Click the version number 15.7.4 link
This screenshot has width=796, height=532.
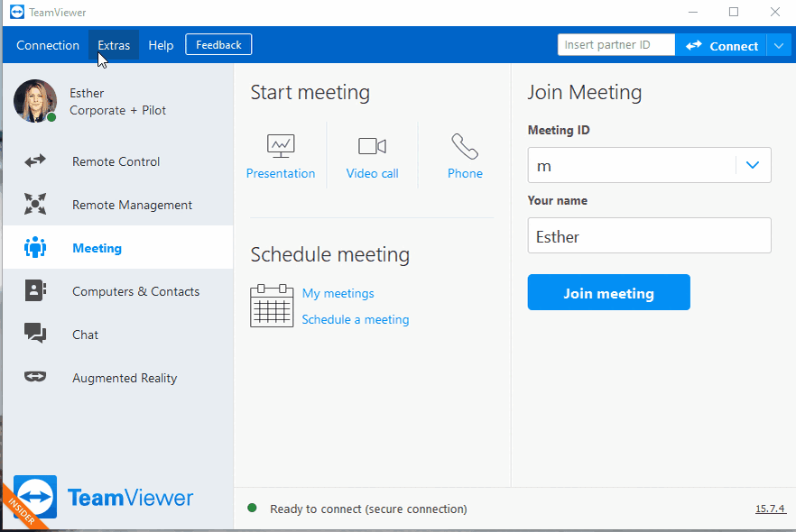click(770, 509)
